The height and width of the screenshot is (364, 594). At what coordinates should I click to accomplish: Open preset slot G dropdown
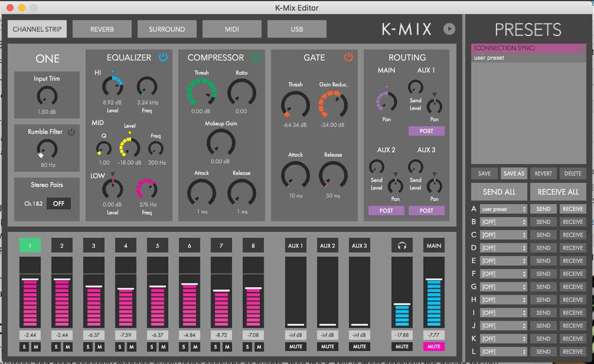click(504, 286)
